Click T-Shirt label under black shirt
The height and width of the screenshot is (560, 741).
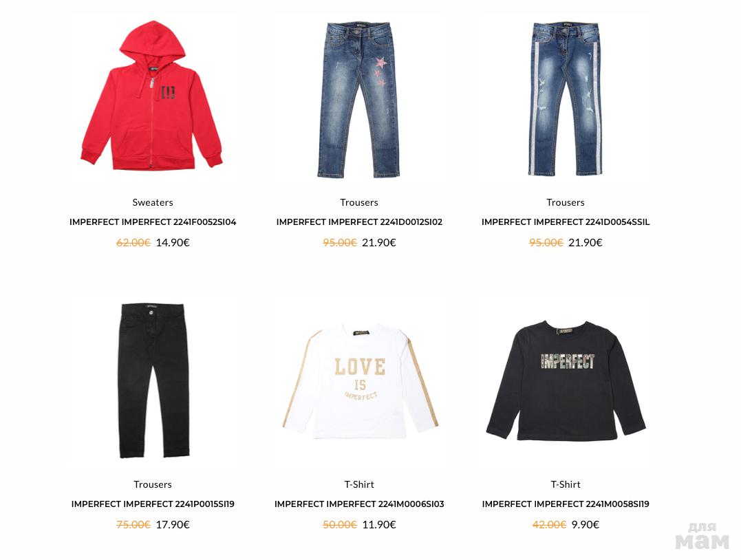(x=565, y=484)
